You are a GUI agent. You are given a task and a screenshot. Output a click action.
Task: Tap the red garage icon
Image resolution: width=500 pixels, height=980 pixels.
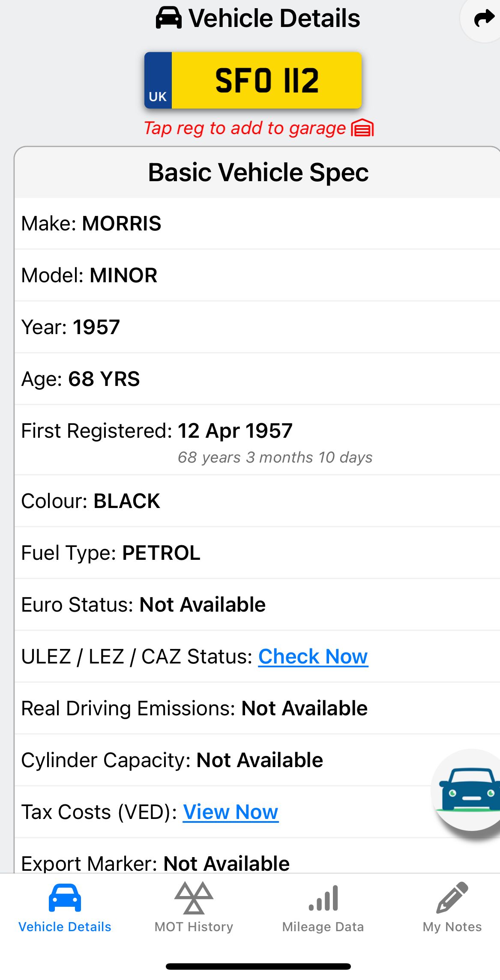(x=362, y=128)
